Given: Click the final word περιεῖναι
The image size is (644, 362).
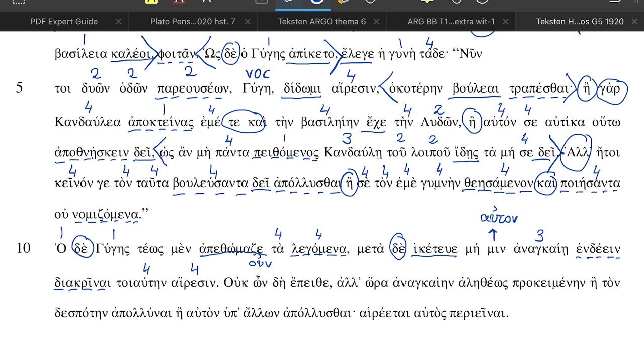Looking at the screenshot, I should point(478,313).
